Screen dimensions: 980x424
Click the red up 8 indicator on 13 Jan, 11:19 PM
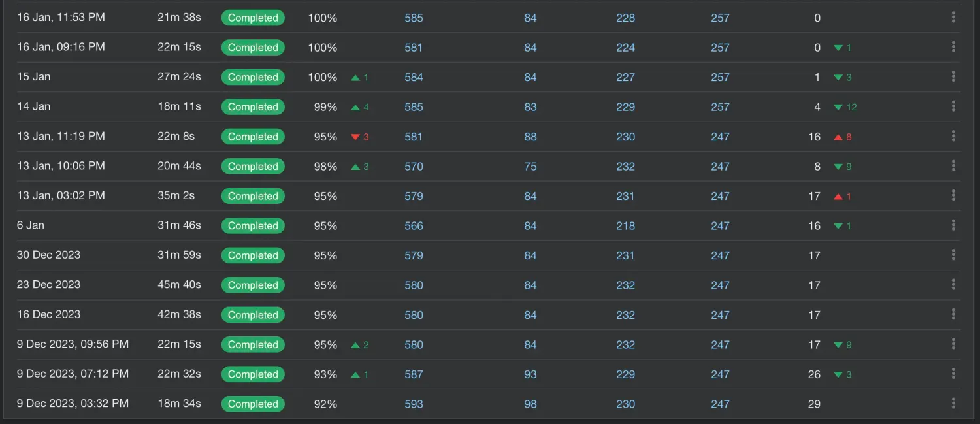(x=842, y=137)
